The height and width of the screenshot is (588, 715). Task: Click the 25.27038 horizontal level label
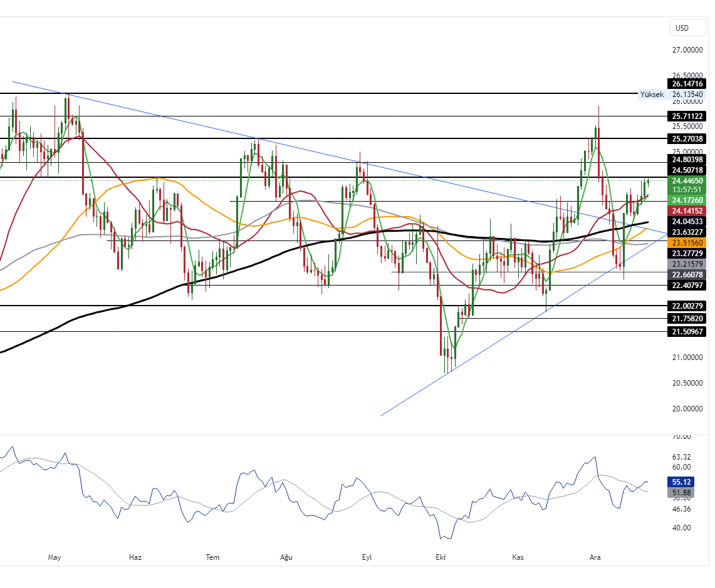click(687, 139)
